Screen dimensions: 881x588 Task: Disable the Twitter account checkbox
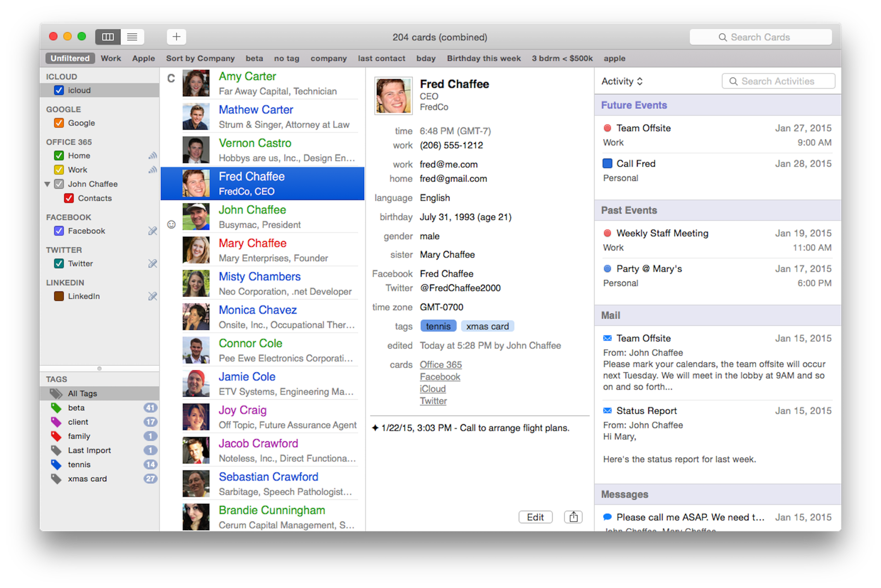[x=59, y=263]
